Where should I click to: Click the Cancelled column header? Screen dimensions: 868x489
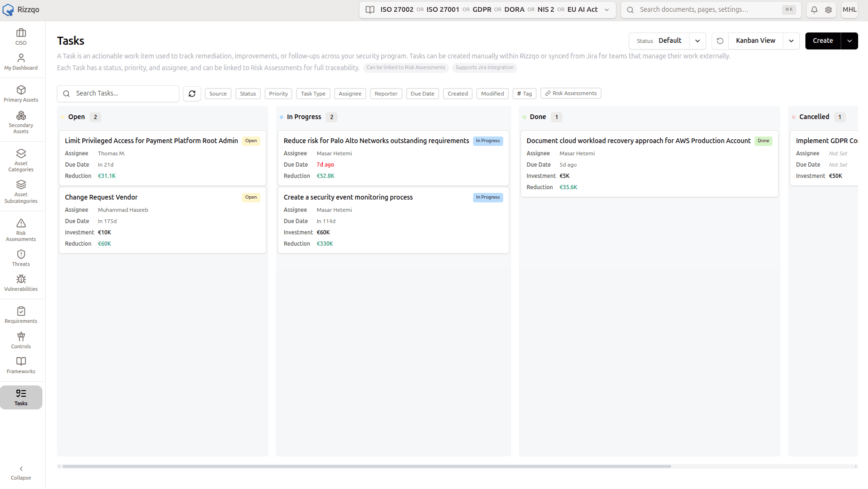point(814,117)
